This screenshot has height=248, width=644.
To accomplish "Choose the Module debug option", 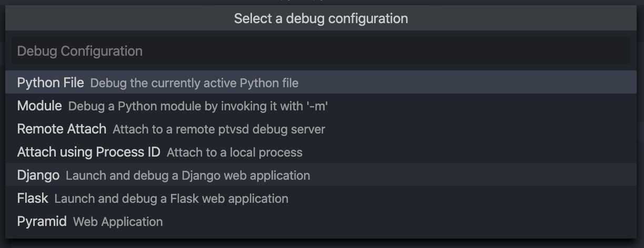I will coord(39,106).
